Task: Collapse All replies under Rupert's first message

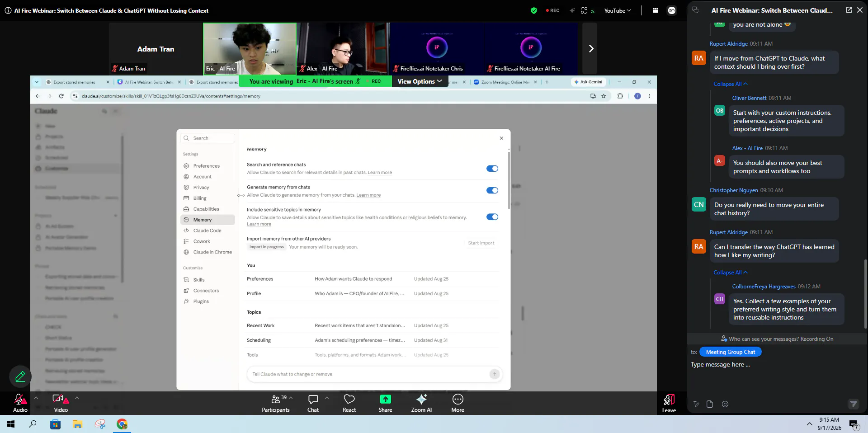Action: [x=731, y=84]
